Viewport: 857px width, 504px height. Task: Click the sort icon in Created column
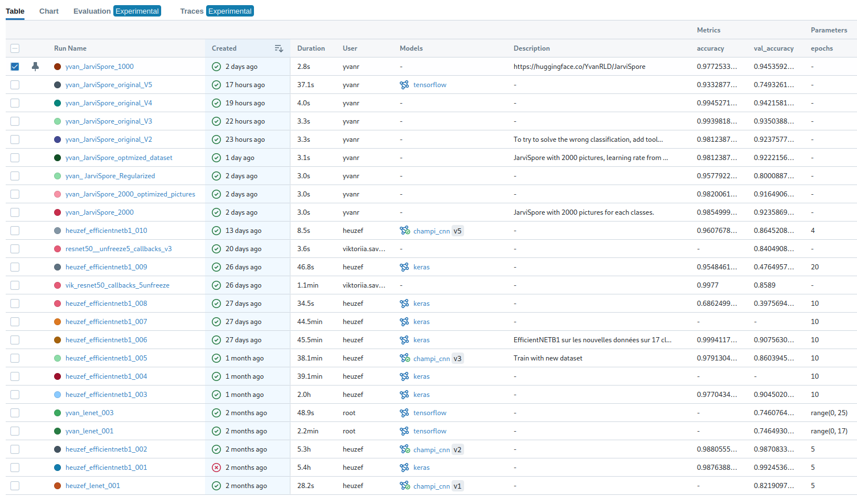tap(279, 48)
